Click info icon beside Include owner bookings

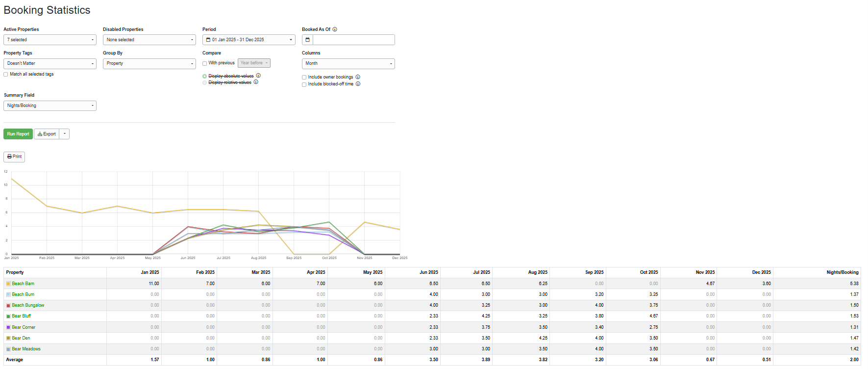coord(358,77)
